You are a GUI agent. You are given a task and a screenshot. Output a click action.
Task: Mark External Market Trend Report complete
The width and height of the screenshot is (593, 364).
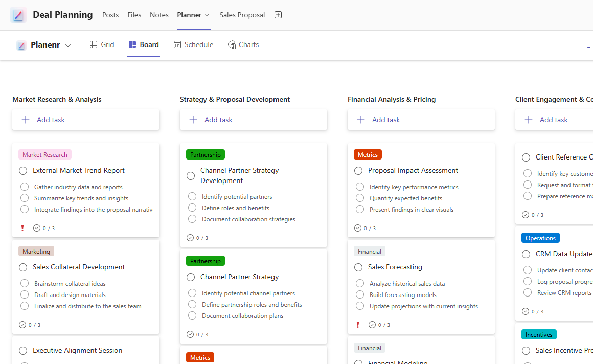23,171
